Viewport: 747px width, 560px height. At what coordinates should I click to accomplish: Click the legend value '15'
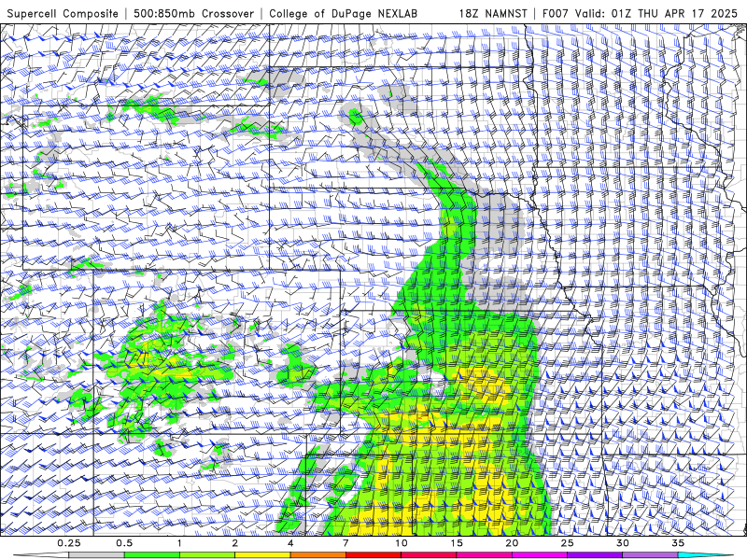[457, 543]
